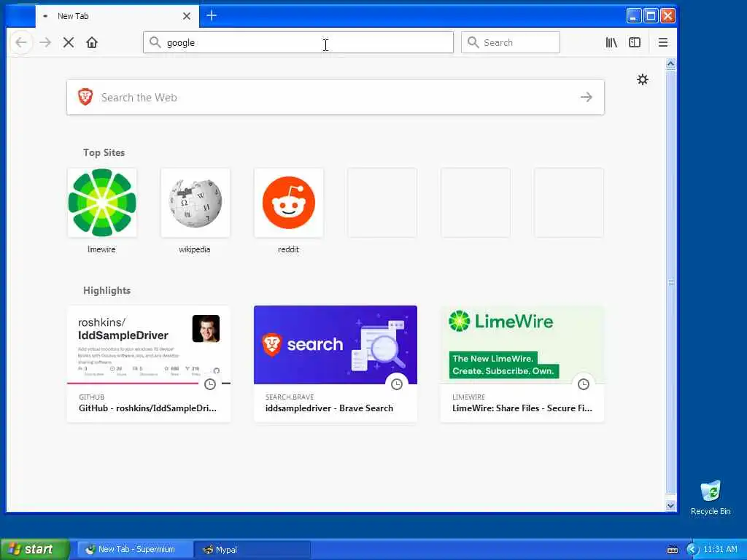Switch to Mypal taskbar button
This screenshot has height=560, width=747.
pyautogui.click(x=252, y=550)
